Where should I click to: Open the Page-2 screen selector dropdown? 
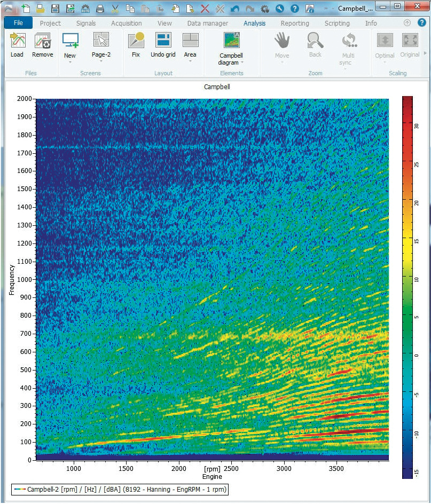[101, 61]
